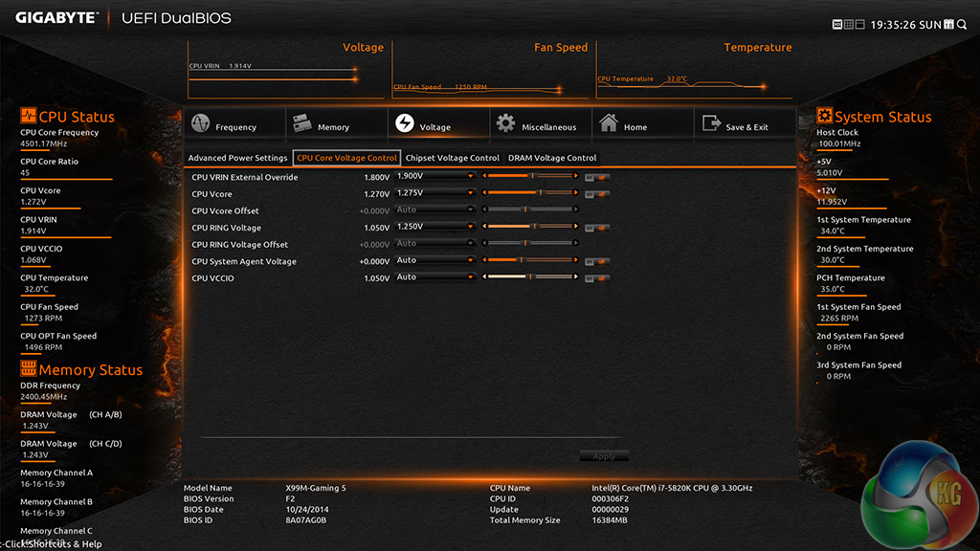The height and width of the screenshot is (551, 980).
Task: Switch to the Chipset Voltage Control tab
Action: (x=452, y=158)
